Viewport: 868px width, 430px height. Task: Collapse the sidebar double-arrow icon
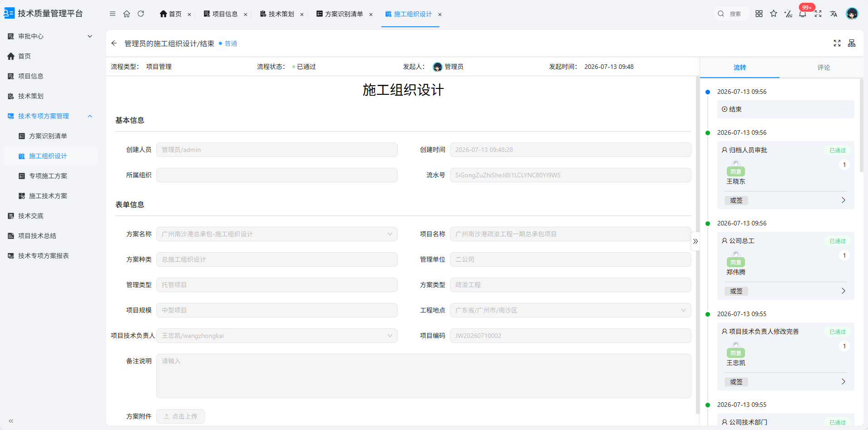point(11,421)
